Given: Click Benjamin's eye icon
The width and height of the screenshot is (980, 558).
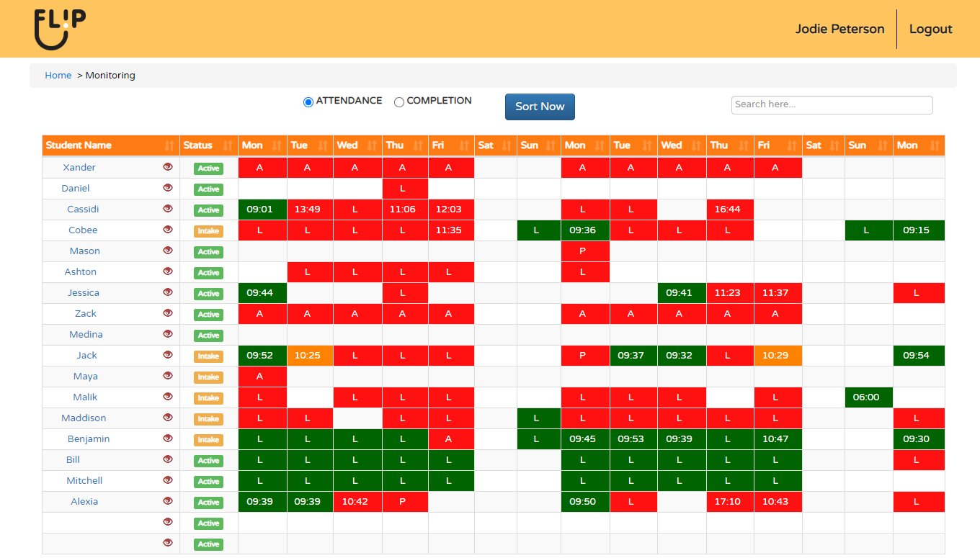Looking at the screenshot, I should click(168, 438).
